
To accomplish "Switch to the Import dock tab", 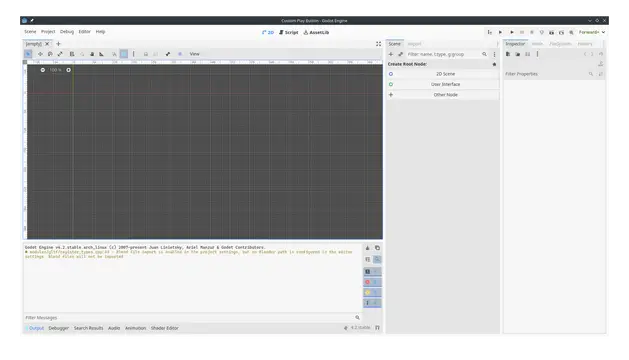I will pos(414,44).
